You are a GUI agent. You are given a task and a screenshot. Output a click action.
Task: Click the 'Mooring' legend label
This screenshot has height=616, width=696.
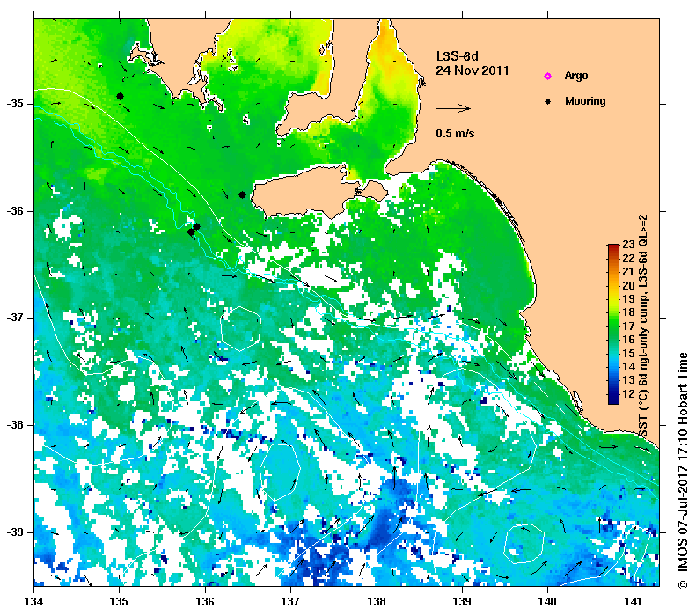(x=585, y=101)
